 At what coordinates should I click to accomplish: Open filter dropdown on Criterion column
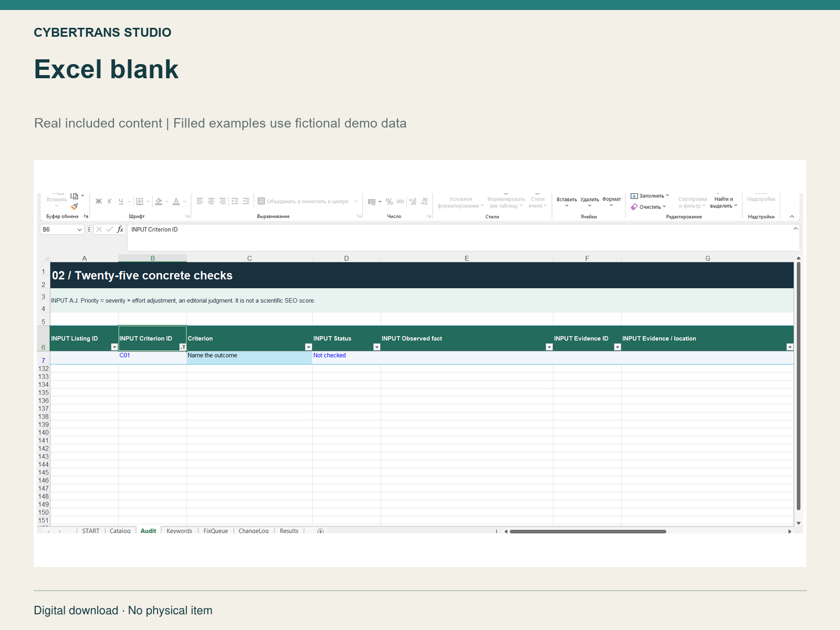coord(309,347)
